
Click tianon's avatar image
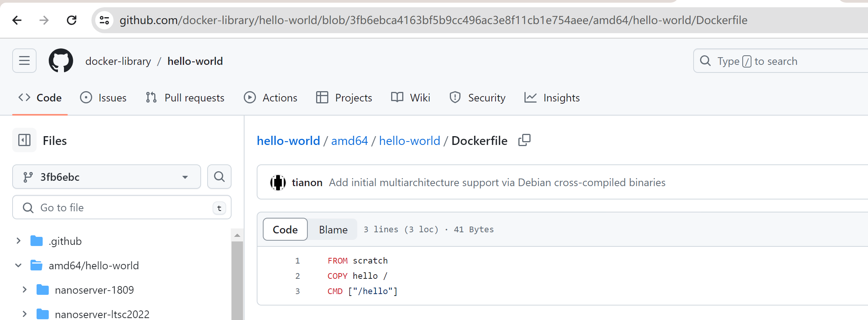click(x=278, y=183)
